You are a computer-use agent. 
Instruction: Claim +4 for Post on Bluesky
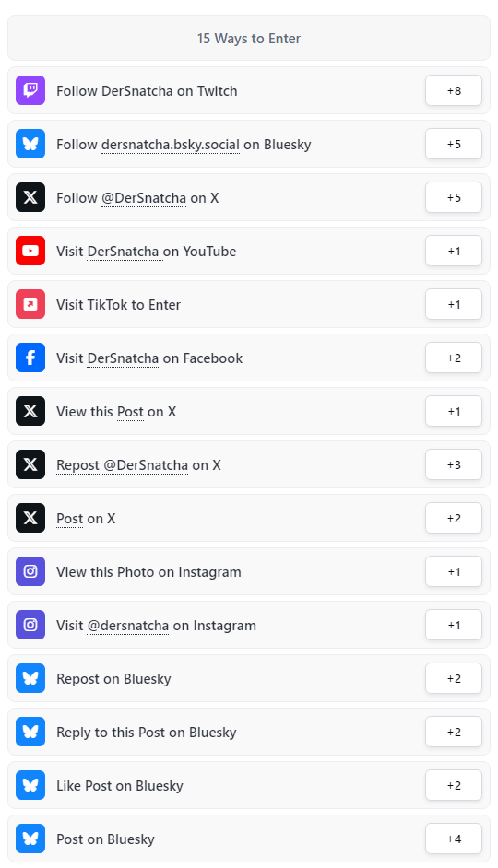[454, 839]
